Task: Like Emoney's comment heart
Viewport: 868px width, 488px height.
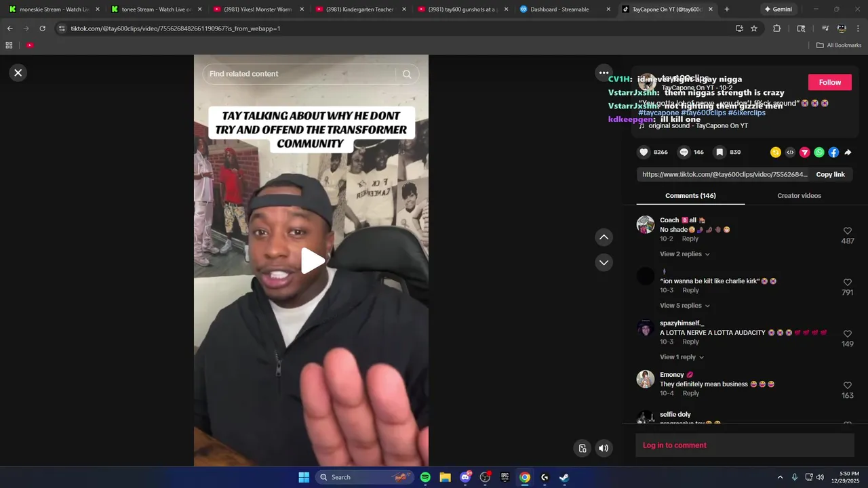Action: 847,386
